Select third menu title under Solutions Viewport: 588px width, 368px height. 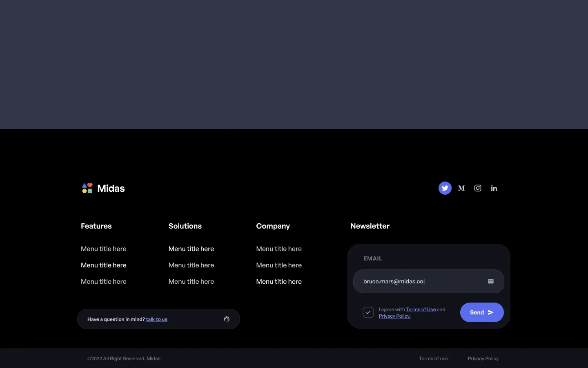[x=191, y=281]
